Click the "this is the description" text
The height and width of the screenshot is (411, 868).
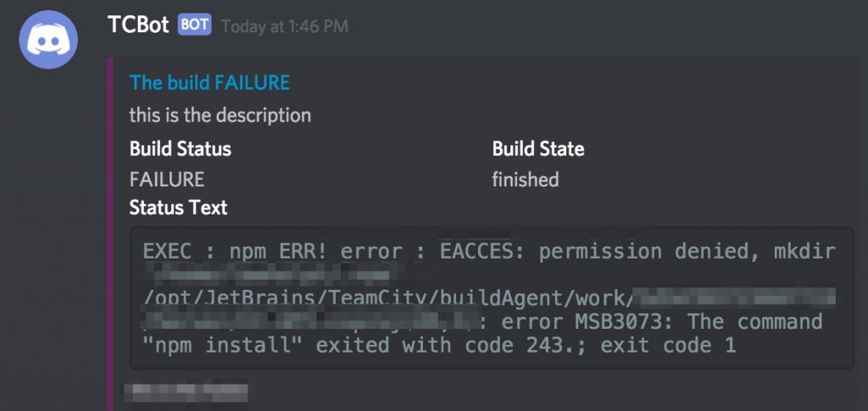click(220, 114)
